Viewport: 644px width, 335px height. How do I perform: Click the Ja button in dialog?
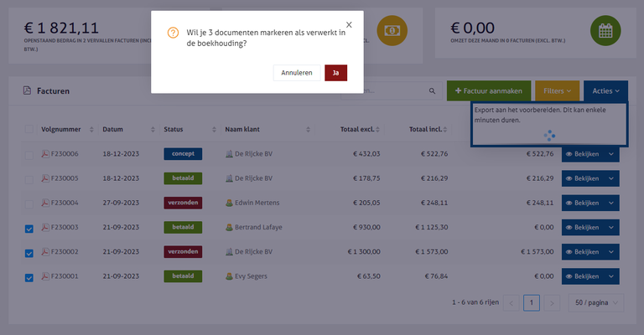point(335,73)
